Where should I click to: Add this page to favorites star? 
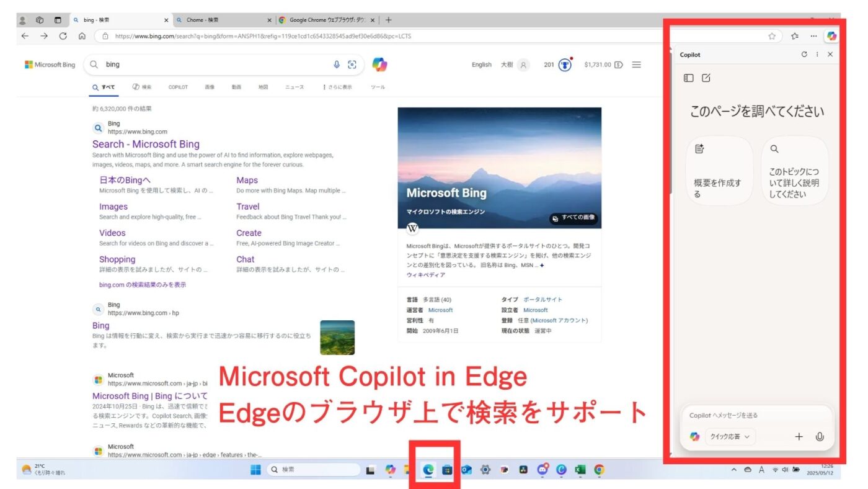coord(772,36)
